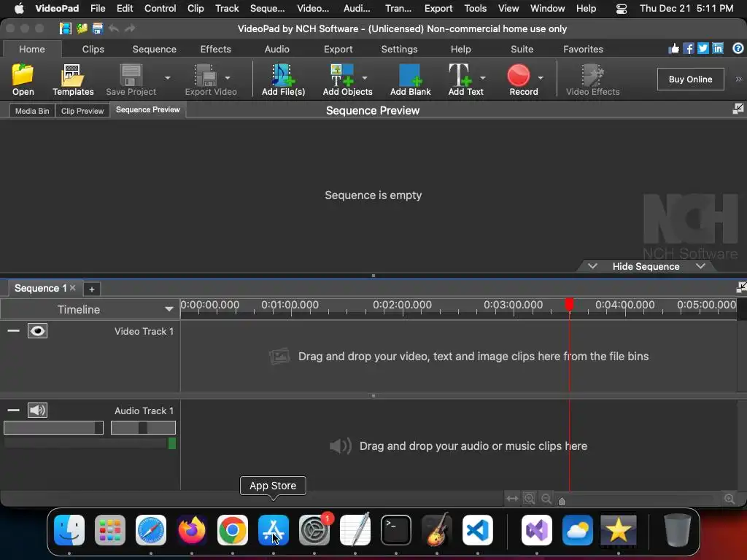747x560 pixels.
Task: Click the Add Text icon
Action: pyautogui.click(x=460, y=75)
